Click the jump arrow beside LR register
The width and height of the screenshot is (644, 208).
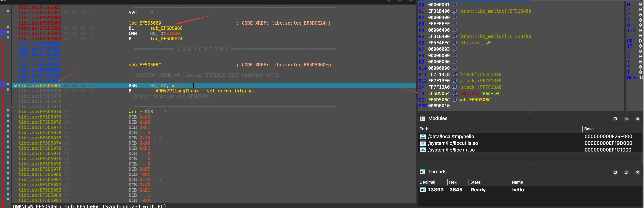point(454,94)
